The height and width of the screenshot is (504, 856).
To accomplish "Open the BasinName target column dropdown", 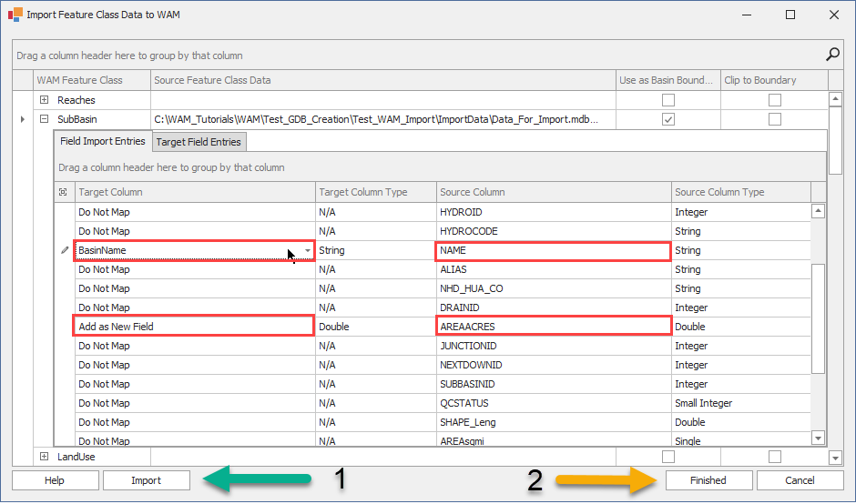I will [308, 251].
